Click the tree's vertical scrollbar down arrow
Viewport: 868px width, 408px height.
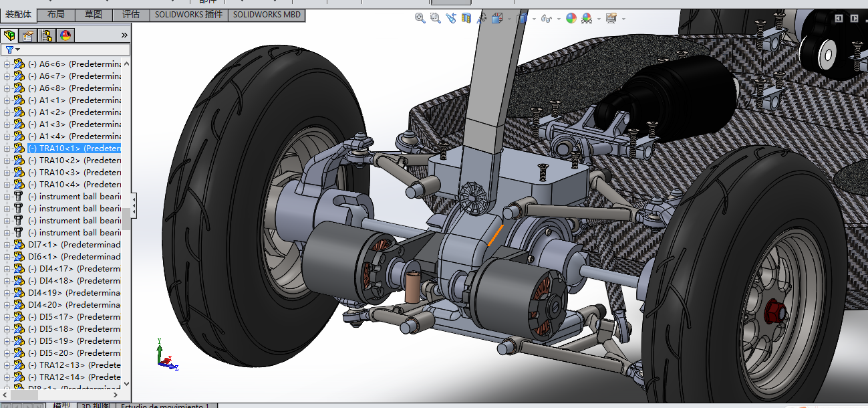126,385
